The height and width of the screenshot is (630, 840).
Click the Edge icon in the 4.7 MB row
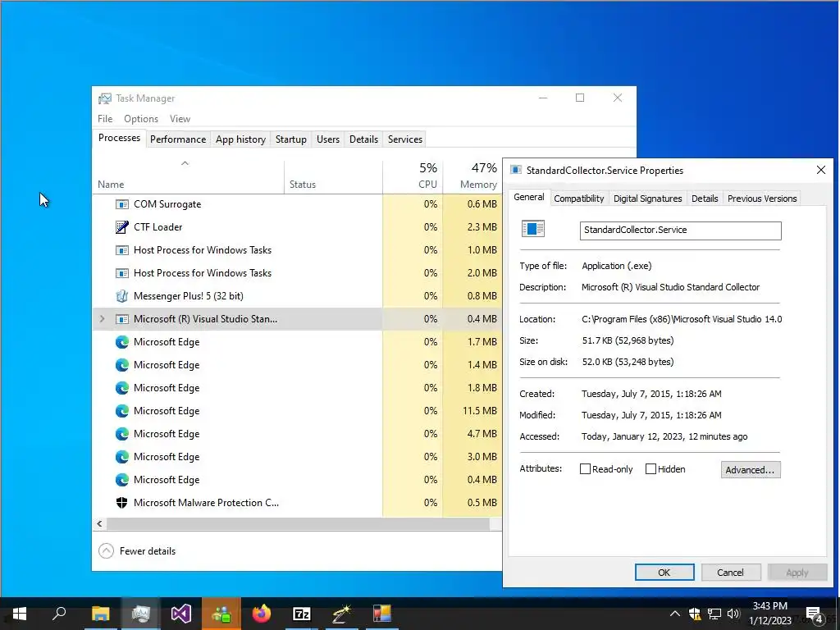122,434
